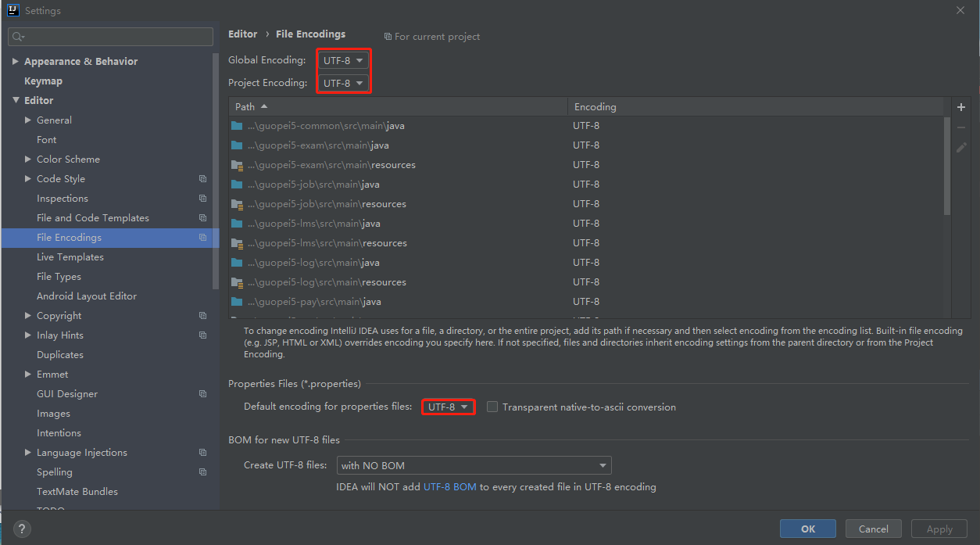Open Intentions settings page
This screenshot has height=545, width=980.
pyautogui.click(x=59, y=433)
